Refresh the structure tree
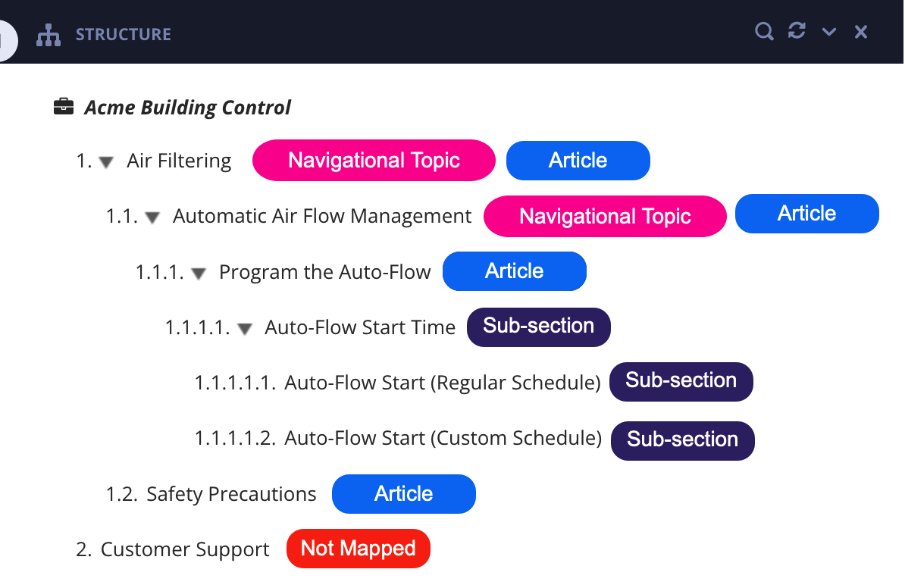The image size is (905, 588). [796, 32]
